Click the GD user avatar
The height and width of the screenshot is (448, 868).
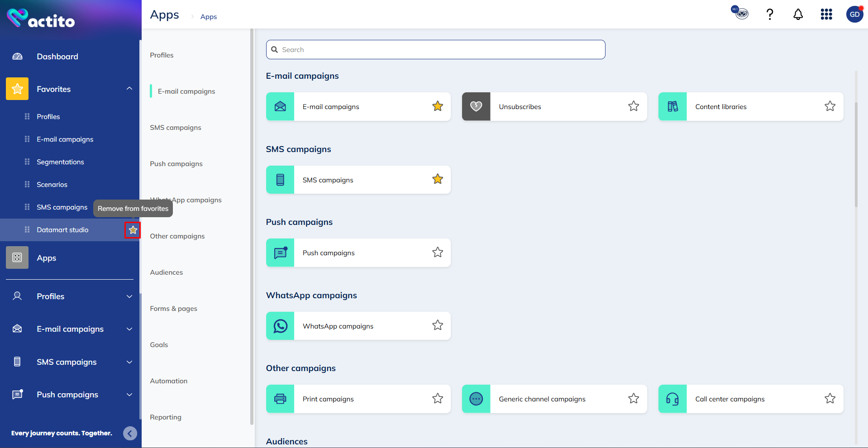tap(854, 14)
